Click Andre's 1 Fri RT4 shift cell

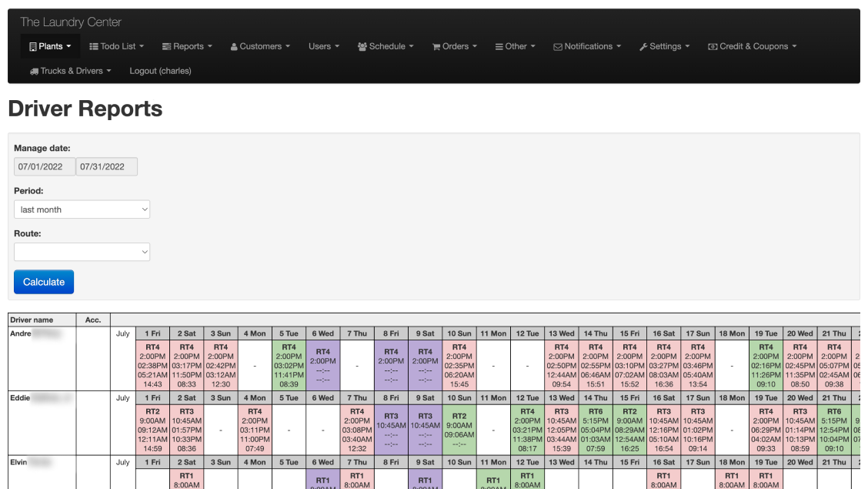tap(153, 366)
